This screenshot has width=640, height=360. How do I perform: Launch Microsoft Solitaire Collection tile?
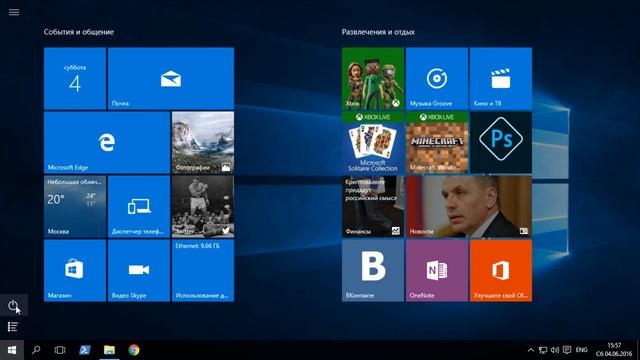[373, 142]
